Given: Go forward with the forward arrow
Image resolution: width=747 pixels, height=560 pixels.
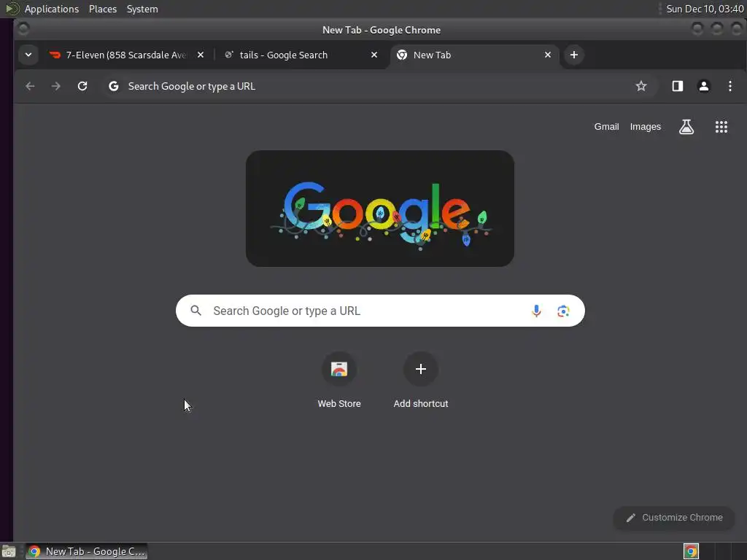Looking at the screenshot, I should (x=55, y=86).
